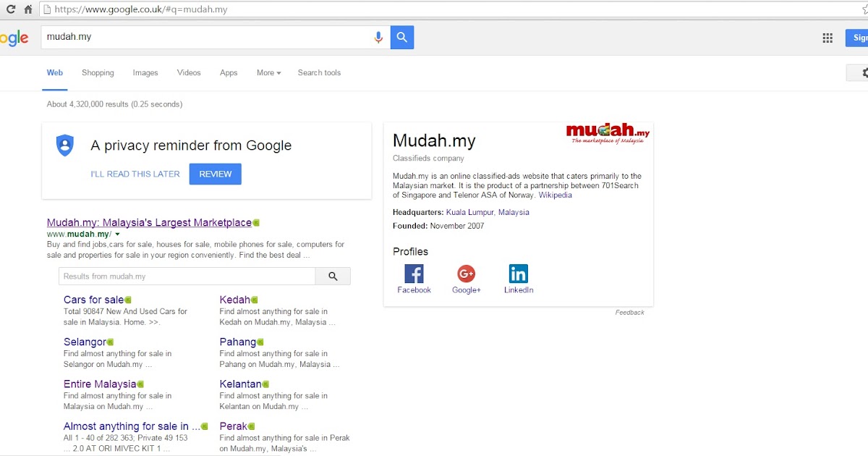The image size is (868, 456).
Task: Follow the Wikipedia link in the description
Action: [555, 195]
